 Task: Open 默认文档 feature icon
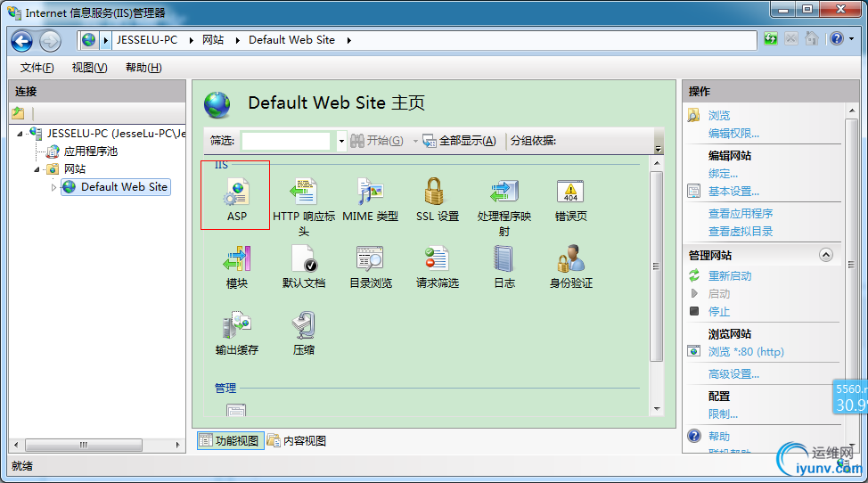(x=304, y=266)
